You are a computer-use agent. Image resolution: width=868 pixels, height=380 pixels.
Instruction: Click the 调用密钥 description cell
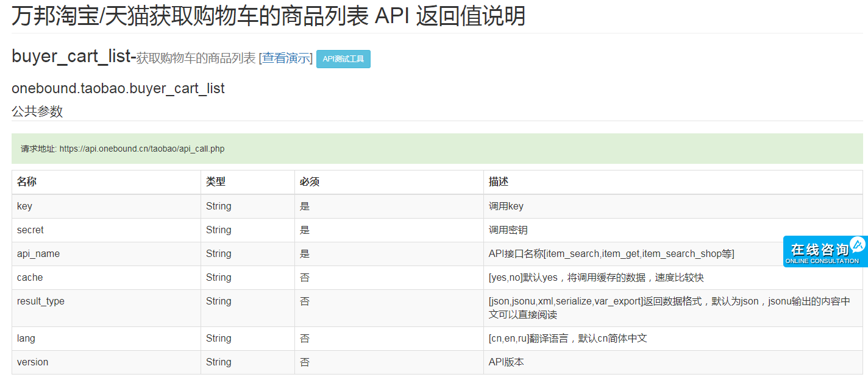coord(673,230)
